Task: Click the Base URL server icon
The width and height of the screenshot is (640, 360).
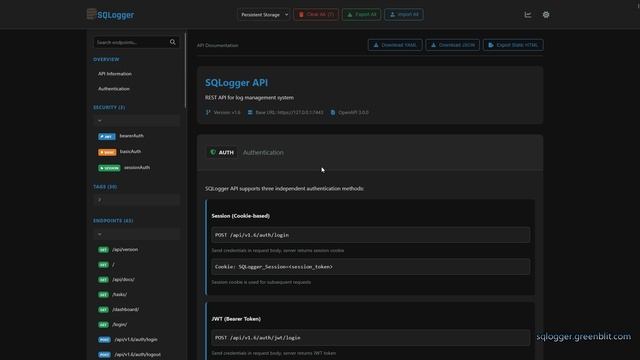Action: [x=250, y=112]
